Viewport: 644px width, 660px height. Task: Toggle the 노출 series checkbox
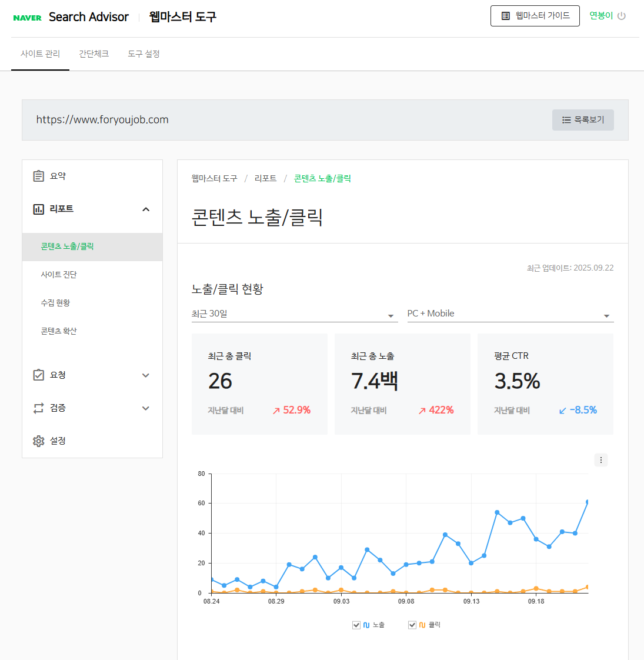356,625
